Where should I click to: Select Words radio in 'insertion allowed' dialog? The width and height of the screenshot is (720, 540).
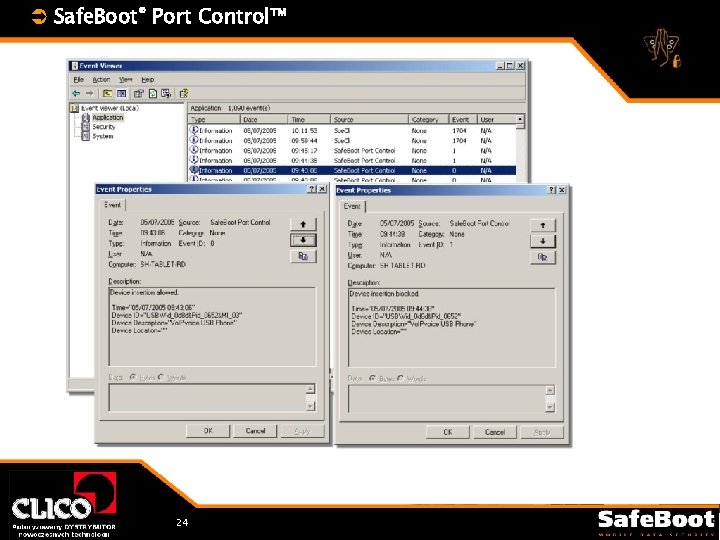161,377
